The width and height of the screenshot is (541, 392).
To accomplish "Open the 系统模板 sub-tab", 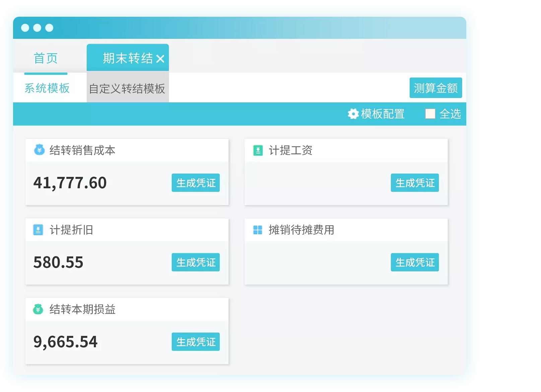I will click(47, 88).
